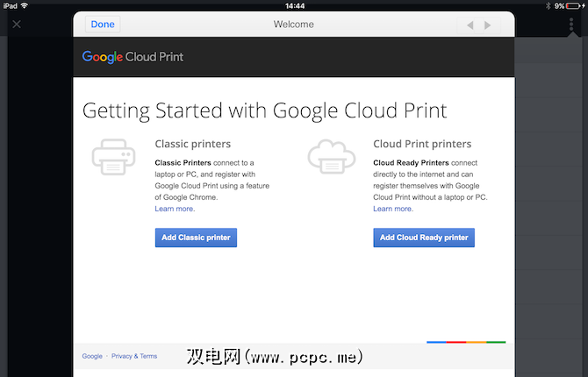588x377 pixels.
Task: Go back with the left arrow
Action: tap(470, 25)
